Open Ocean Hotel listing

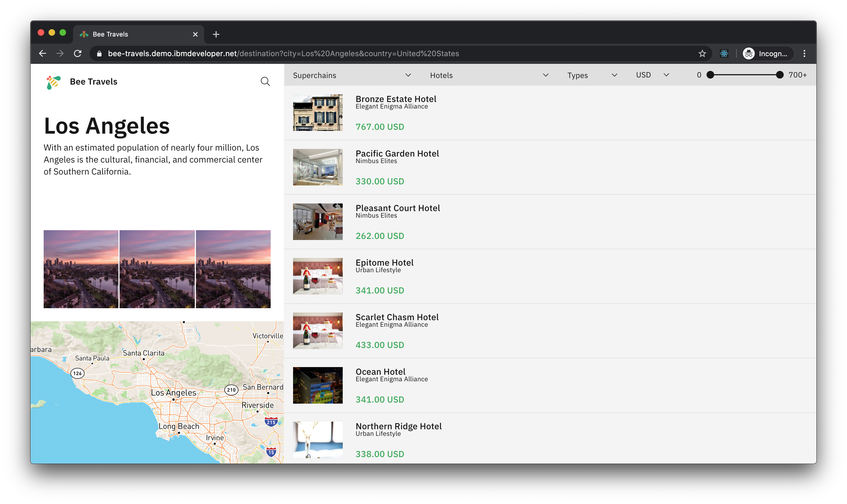380,371
